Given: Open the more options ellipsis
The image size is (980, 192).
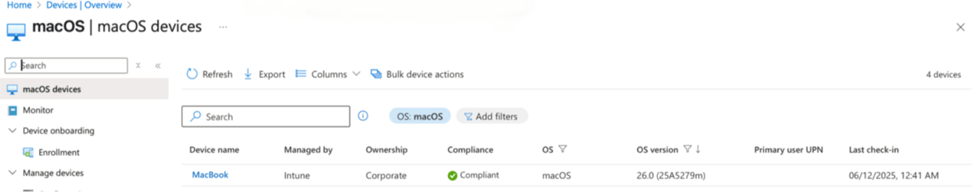Looking at the screenshot, I should pyautogui.click(x=223, y=27).
